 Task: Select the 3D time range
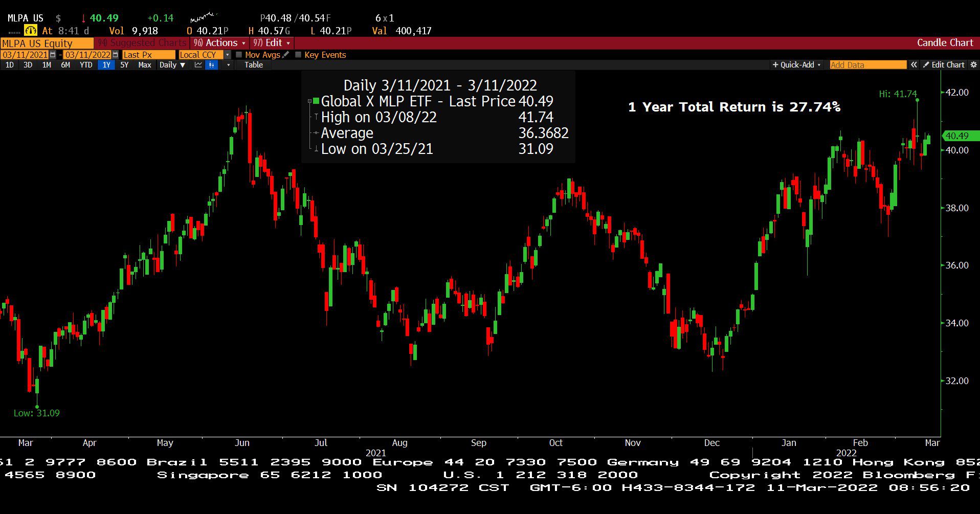(28, 65)
